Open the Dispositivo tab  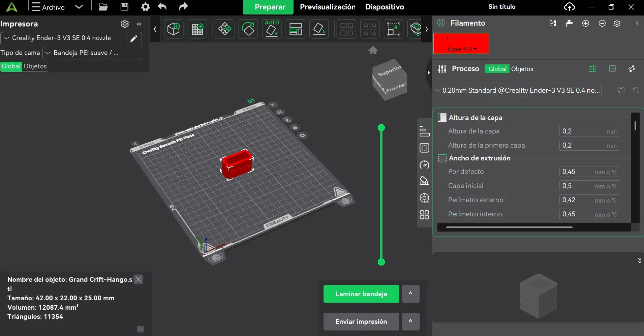point(385,7)
